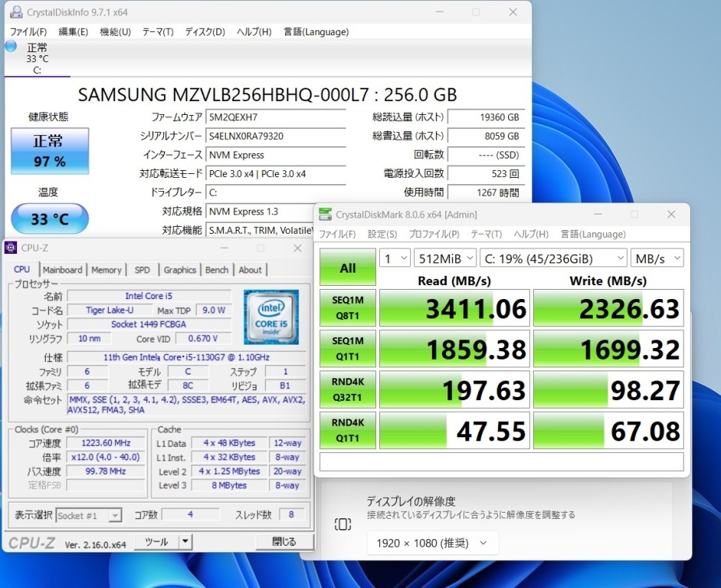Click the green All benchmark button
This screenshot has height=588, width=721.
[347, 267]
